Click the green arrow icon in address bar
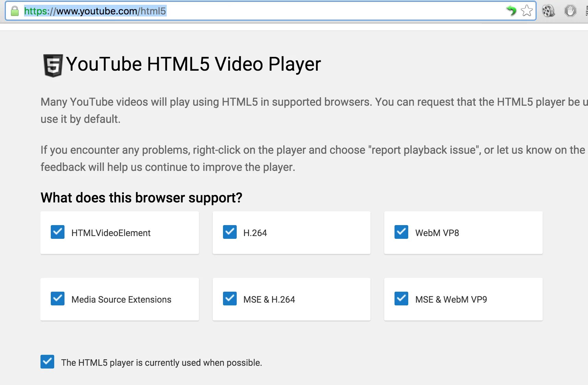This screenshot has width=588, height=385. 511,11
